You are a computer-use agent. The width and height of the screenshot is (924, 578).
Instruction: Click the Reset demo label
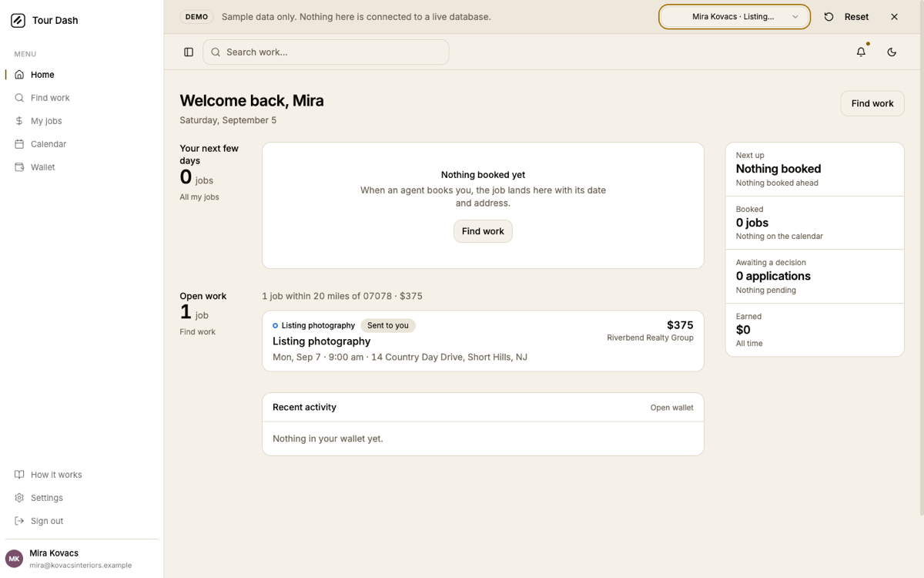[x=856, y=17]
